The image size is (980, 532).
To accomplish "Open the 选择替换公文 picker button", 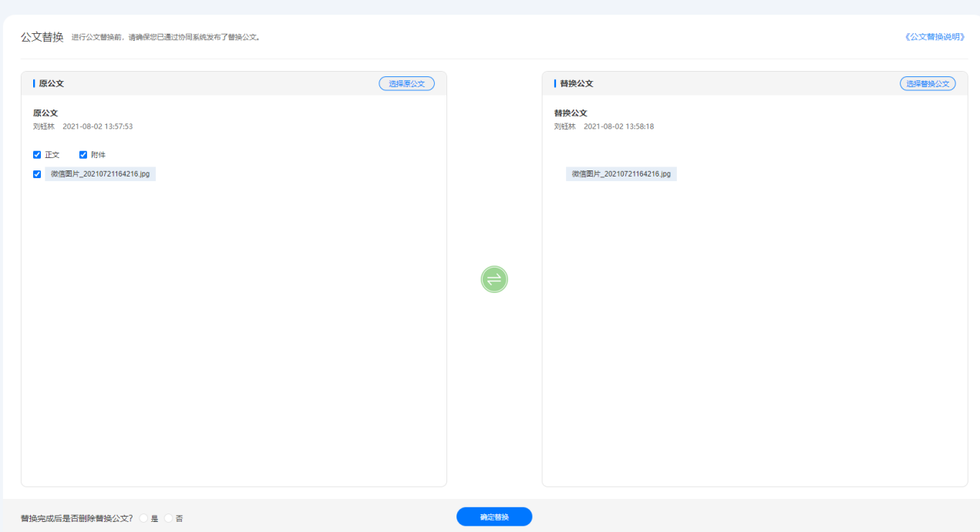I will tap(928, 83).
